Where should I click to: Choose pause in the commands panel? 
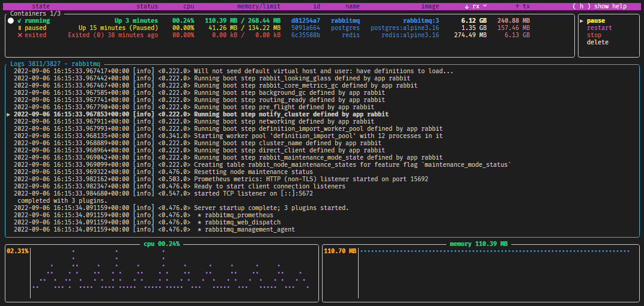click(x=595, y=20)
